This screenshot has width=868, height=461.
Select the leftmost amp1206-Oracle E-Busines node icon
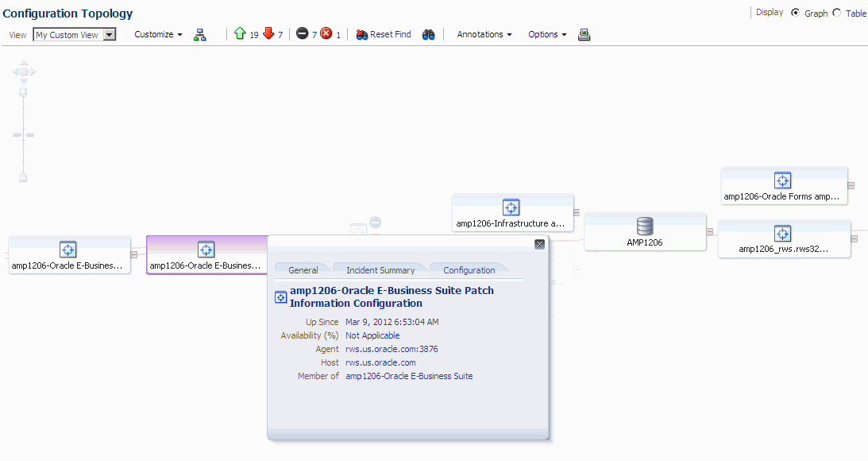(68, 250)
